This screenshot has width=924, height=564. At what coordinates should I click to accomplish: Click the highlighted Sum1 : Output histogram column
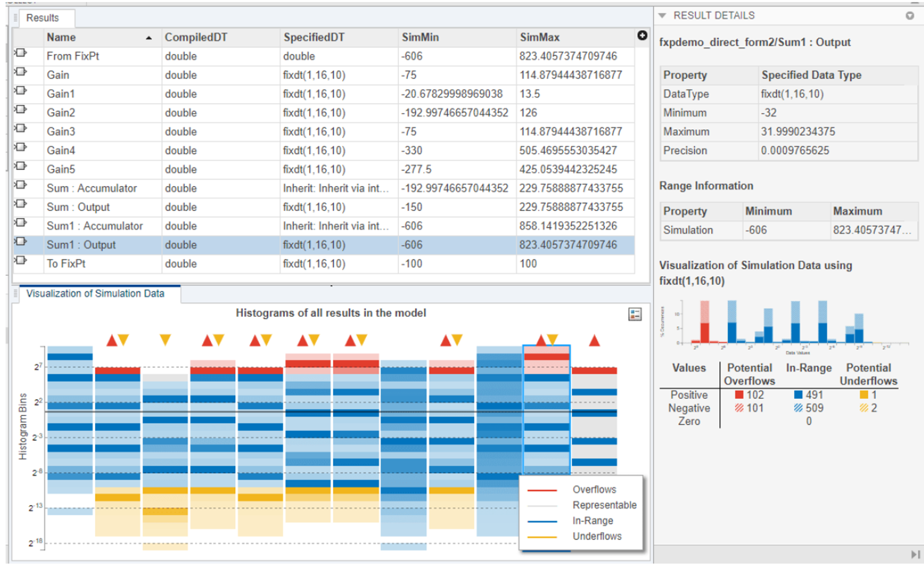[546, 409]
